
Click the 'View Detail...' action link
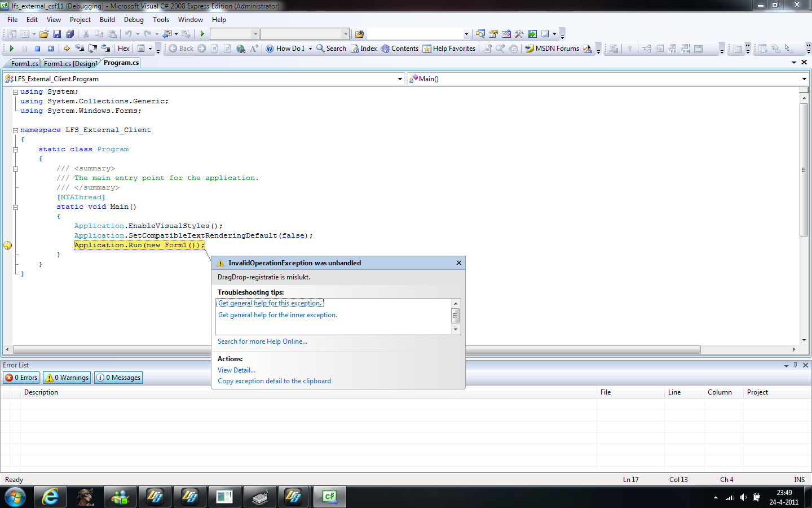tap(236, 370)
